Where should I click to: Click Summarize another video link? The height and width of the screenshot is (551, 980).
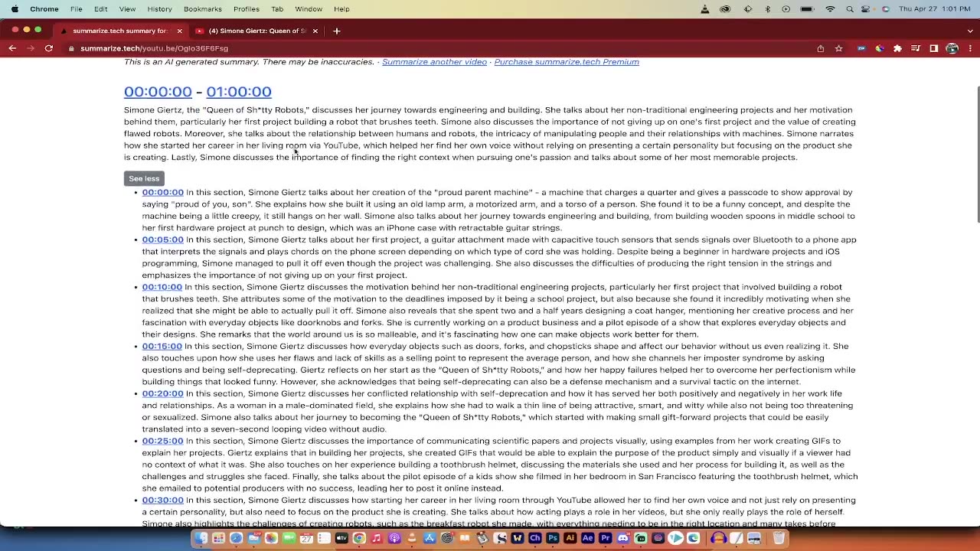tap(434, 62)
